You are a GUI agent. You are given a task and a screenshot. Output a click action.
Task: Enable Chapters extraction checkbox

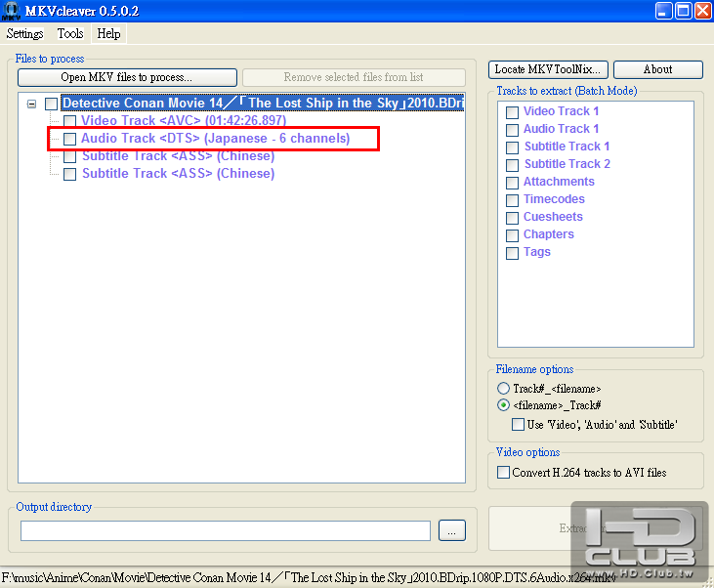click(512, 235)
